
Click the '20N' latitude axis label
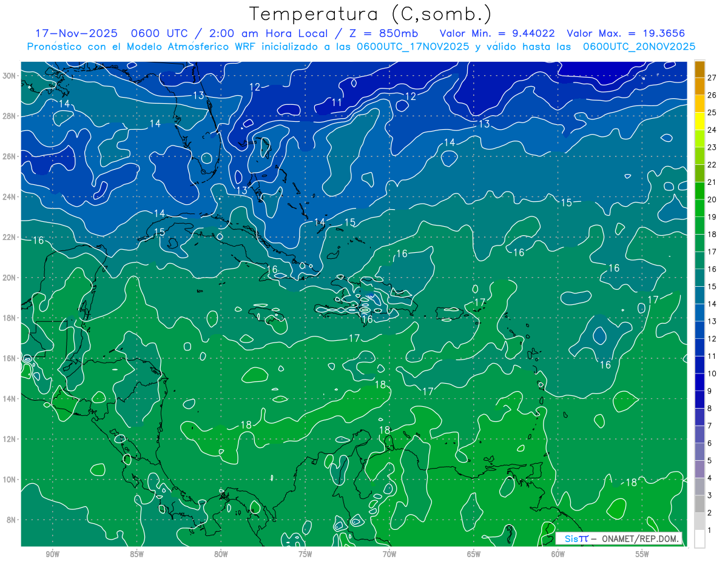pyautogui.click(x=10, y=277)
